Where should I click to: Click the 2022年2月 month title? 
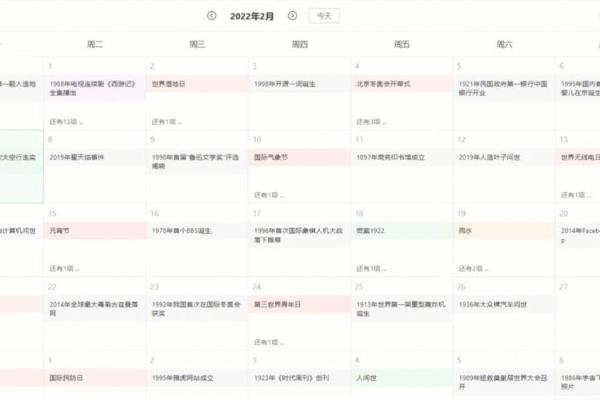pos(252,16)
